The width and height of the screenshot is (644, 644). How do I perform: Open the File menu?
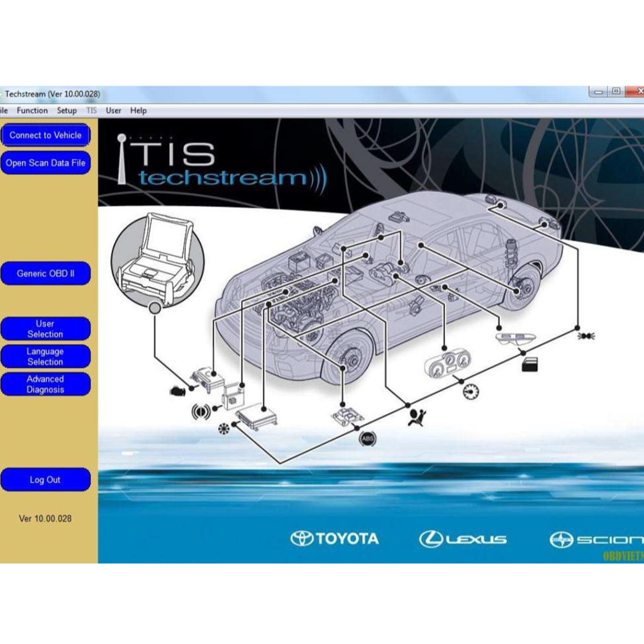click(4, 111)
